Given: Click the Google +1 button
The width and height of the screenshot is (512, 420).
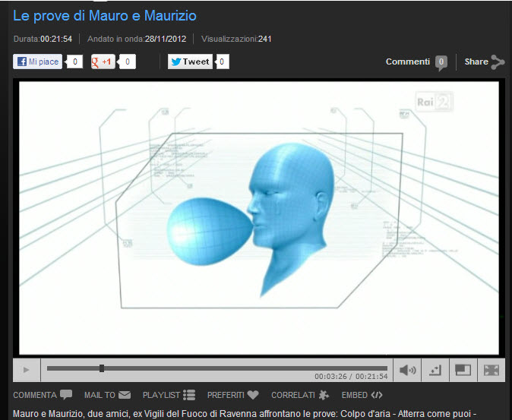Looking at the screenshot, I should 103,62.
